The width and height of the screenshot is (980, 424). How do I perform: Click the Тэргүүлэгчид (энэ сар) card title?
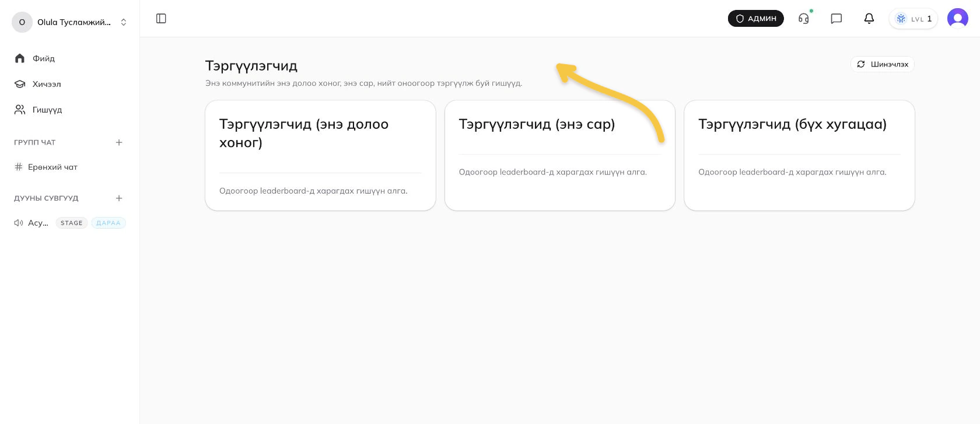pos(537,124)
